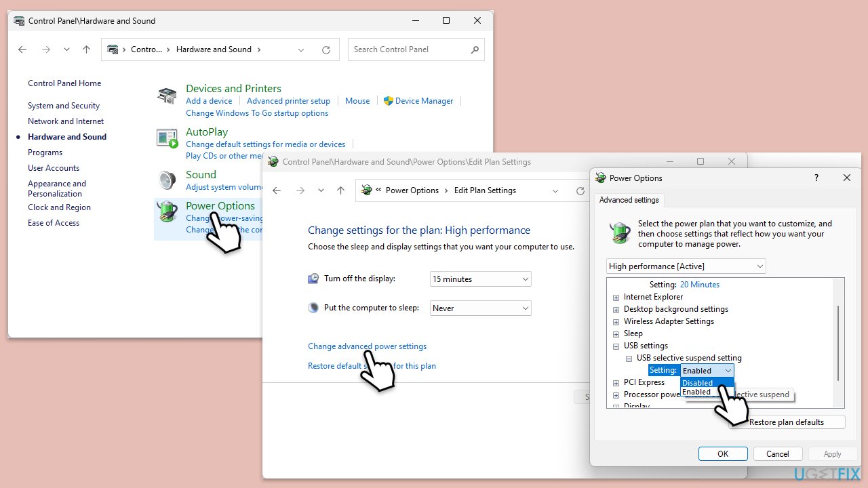Click Advanced printer setup link
The height and width of the screenshot is (488, 868).
pos(288,101)
